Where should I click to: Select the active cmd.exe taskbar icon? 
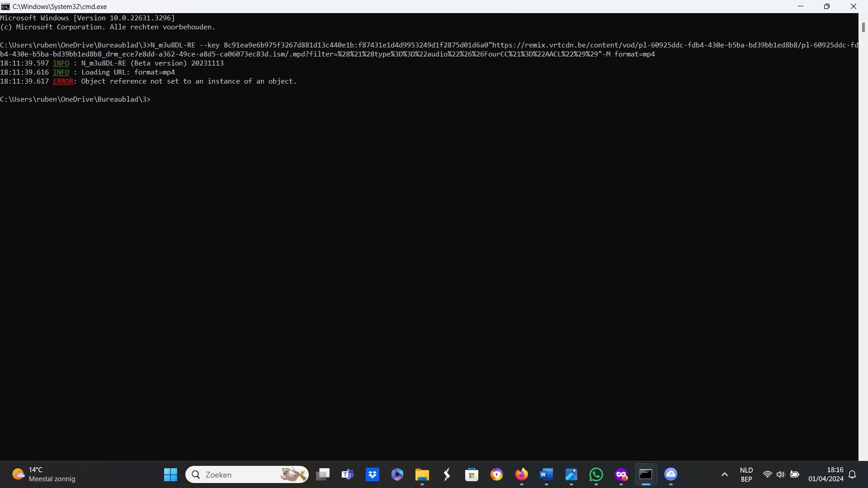[646, 474]
